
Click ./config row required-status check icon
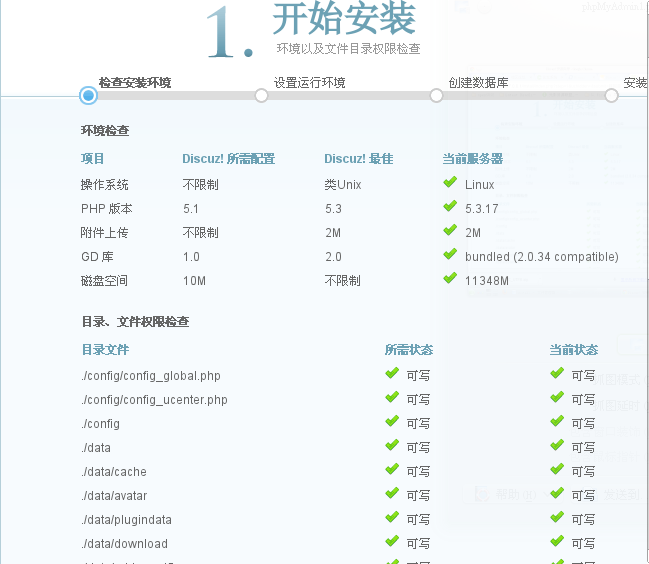click(392, 421)
